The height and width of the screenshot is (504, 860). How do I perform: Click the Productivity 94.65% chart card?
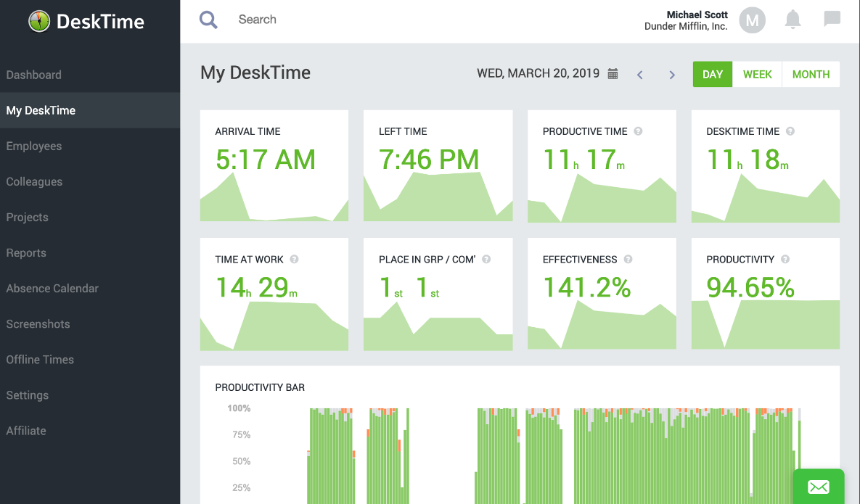coord(765,294)
